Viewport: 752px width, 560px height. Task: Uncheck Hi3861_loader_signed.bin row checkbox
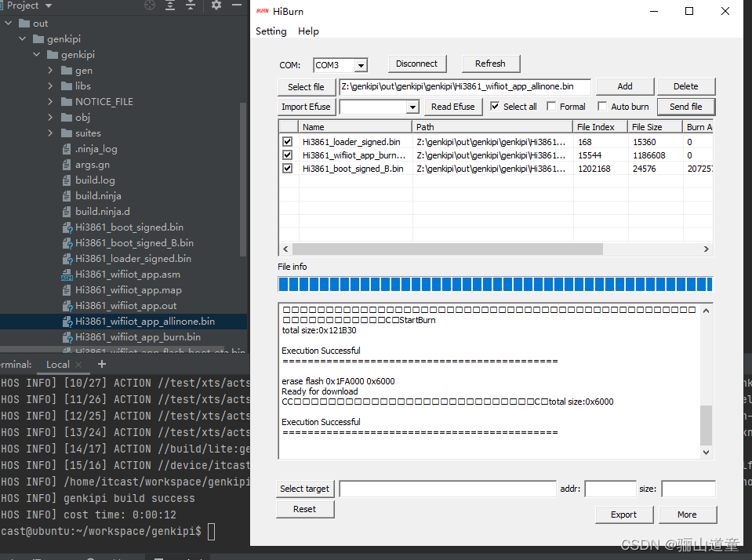click(287, 141)
